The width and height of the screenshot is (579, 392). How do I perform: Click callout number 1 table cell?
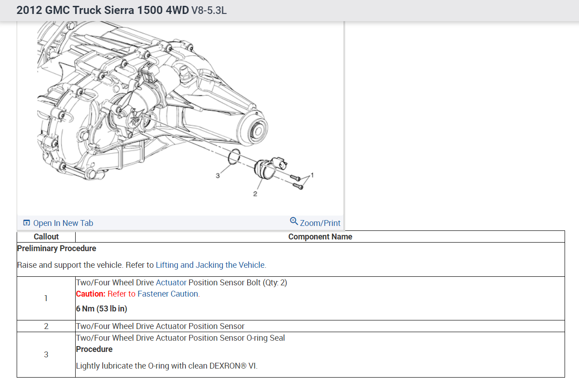pyautogui.click(x=46, y=298)
